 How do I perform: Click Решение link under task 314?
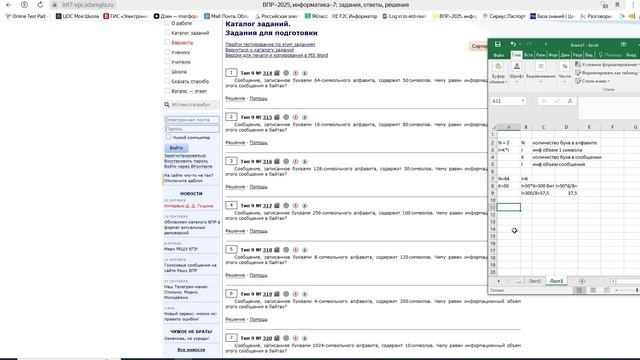coord(235,98)
